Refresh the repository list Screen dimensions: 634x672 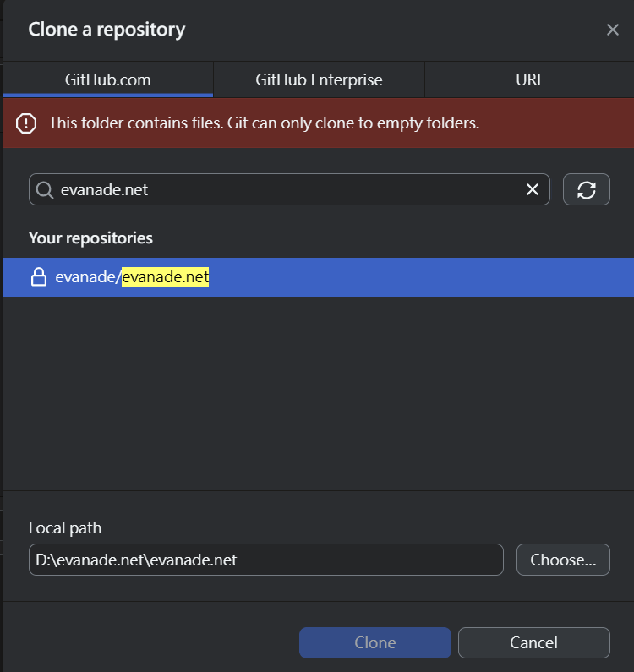point(587,189)
